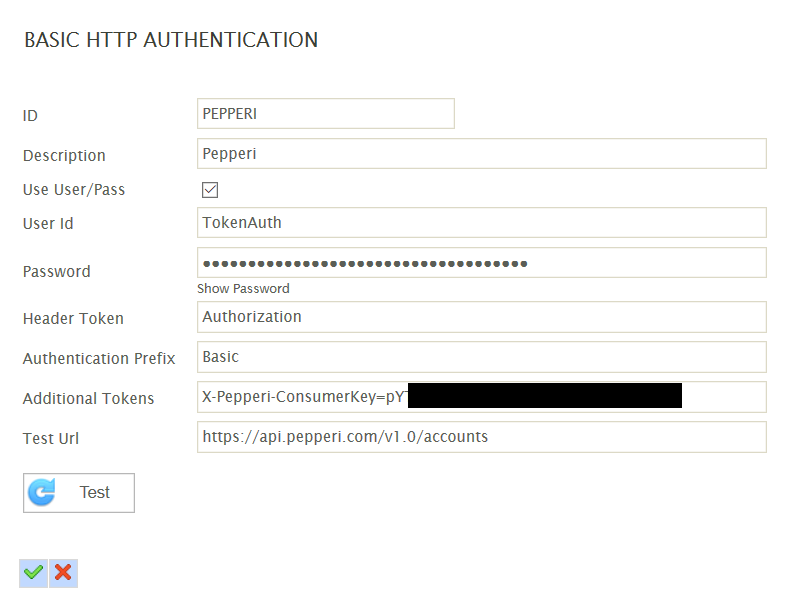The width and height of the screenshot is (797, 603).
Task: Click the Test Url label
Action: [51, 438]
